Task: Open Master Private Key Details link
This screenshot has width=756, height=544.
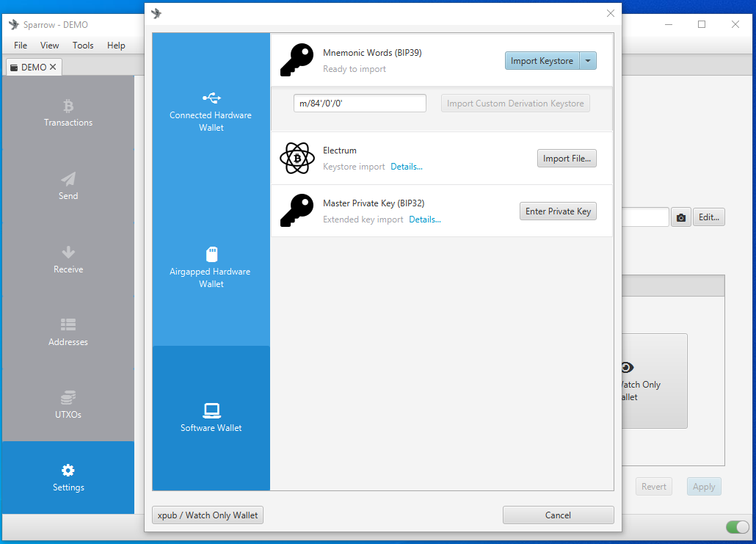Action: point(425,220)
